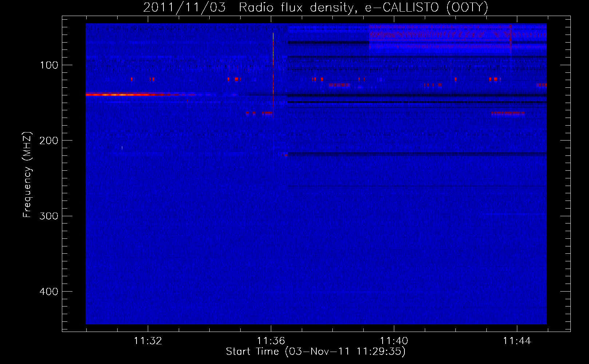Select the Frequency (MHZ) axis label
589x364 pixels.
(x=27, y=175)
